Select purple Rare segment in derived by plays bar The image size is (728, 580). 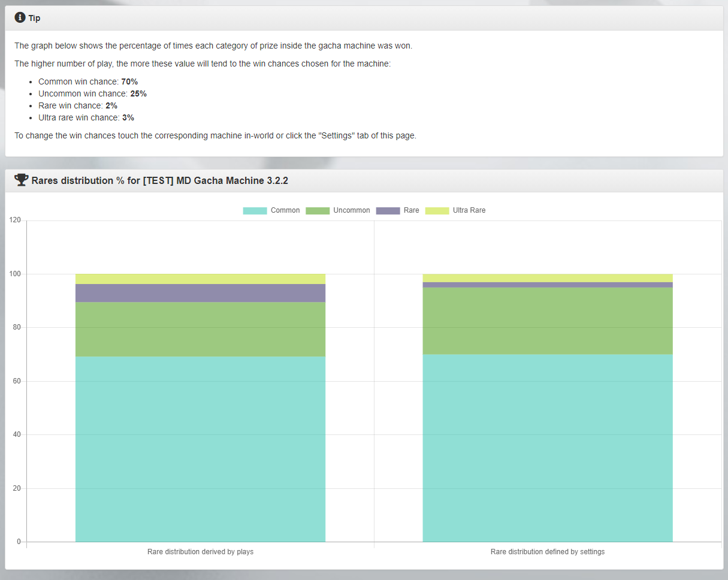click(x=200, y=293)
